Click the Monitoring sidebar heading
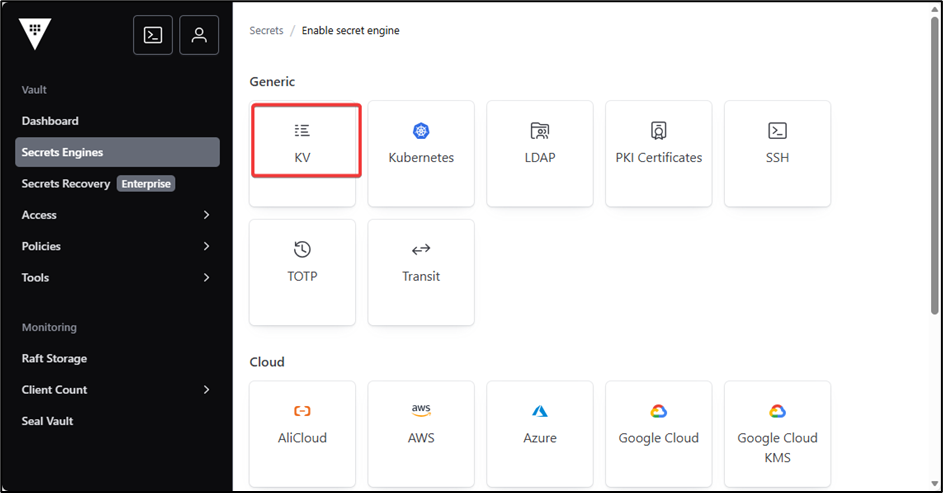 coord(49,327)
